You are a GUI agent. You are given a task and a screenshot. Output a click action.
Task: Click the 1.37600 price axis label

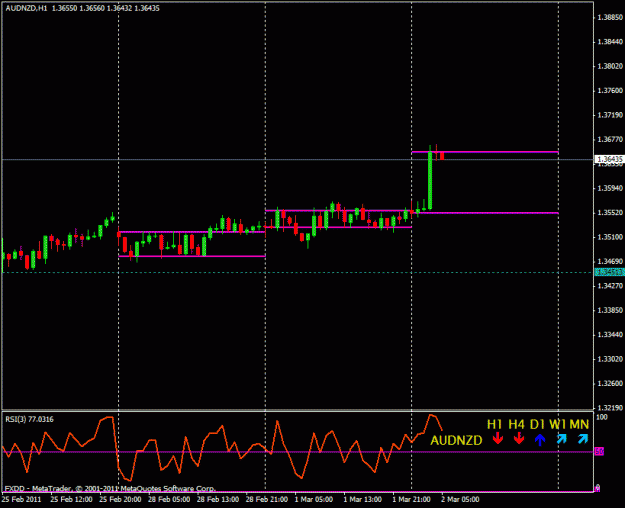click(610, 91)
